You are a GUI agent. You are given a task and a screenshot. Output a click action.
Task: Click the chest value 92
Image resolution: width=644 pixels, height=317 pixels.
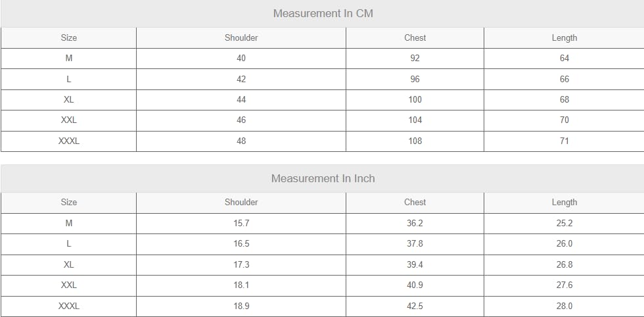point(415,59)
